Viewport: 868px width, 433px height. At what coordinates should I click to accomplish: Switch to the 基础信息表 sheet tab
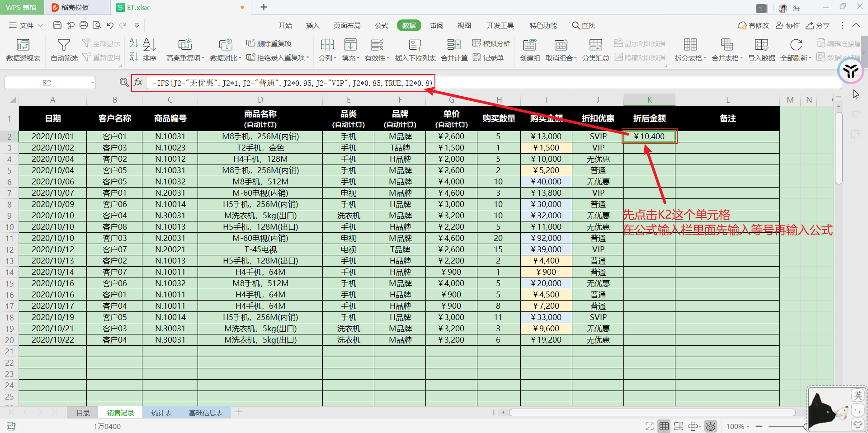(206, 413)
